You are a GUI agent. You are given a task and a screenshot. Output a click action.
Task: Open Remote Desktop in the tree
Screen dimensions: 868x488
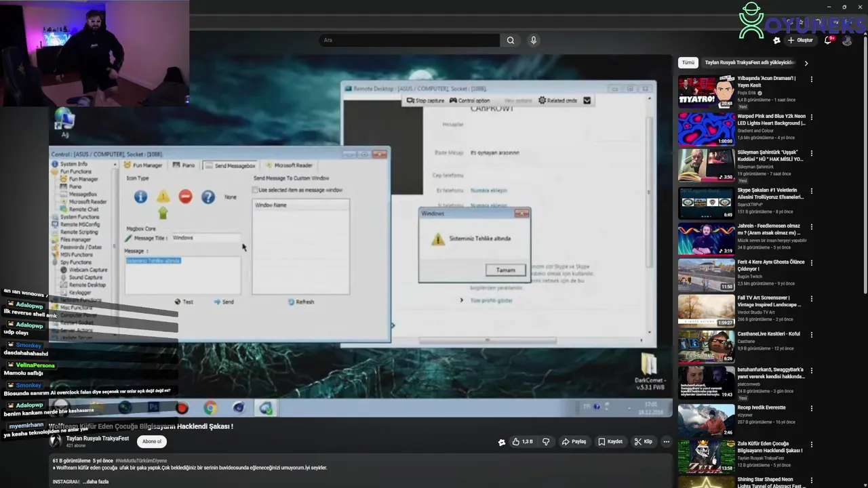[87, 285]
